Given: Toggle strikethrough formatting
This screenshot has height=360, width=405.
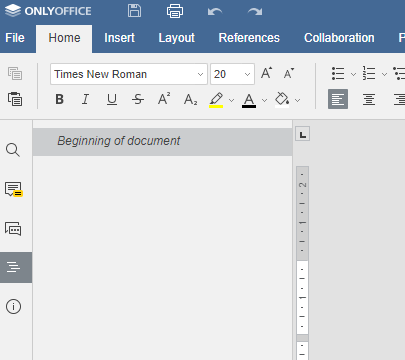Looking at the screenshot, I should [x=138, y=99].
